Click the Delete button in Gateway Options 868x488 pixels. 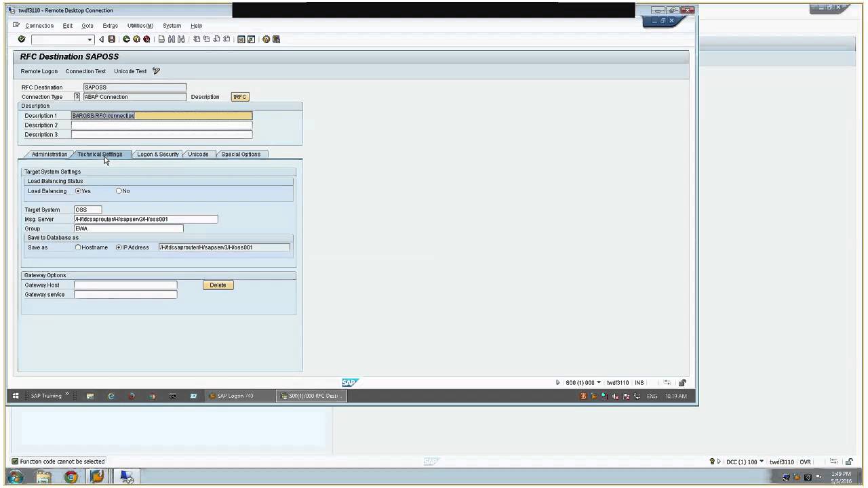click(x=218, y=285)
